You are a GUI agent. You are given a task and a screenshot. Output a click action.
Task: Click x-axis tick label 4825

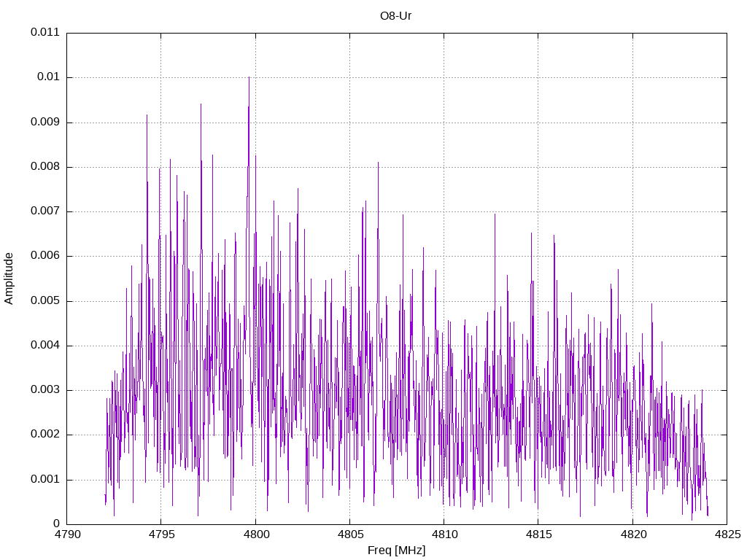(728, 534)
